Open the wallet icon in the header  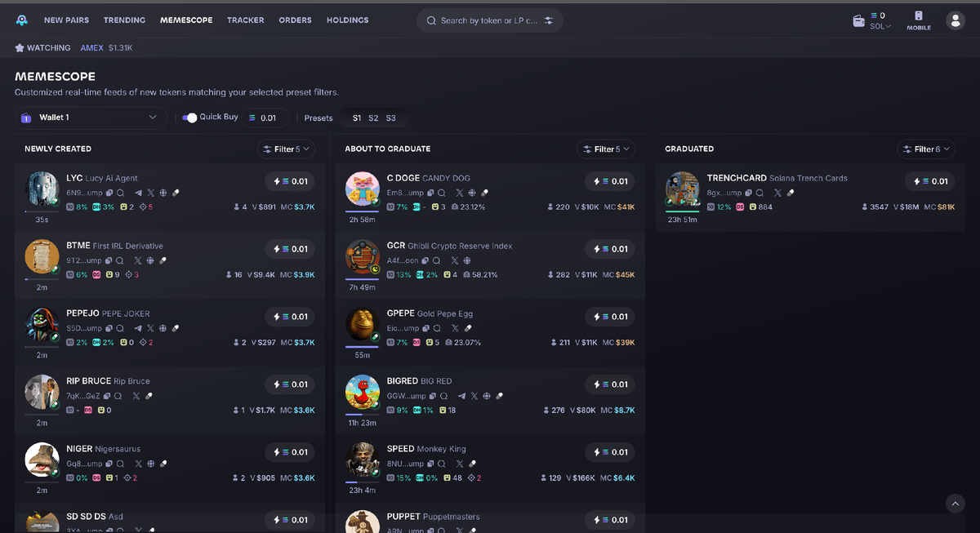click(858, 21)
